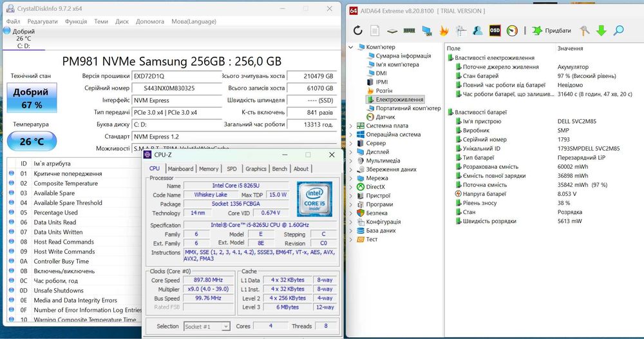Click the Тест icon in the AIDA64 tree
This screenshot has height=339, width=644.
pos(361,239)
